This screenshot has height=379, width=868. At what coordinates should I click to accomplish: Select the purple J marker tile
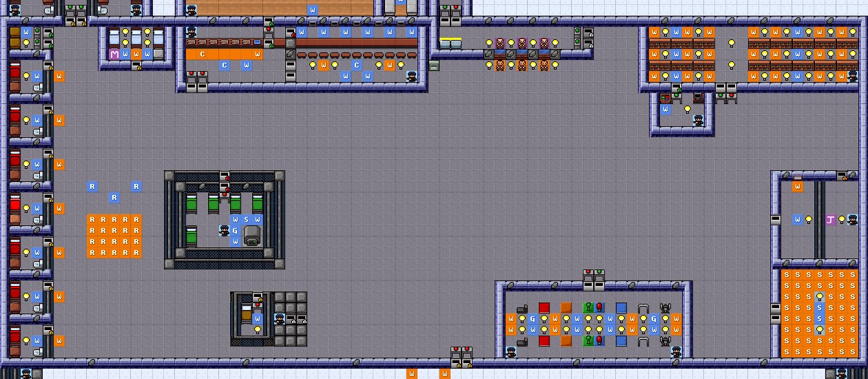[831, 219]
